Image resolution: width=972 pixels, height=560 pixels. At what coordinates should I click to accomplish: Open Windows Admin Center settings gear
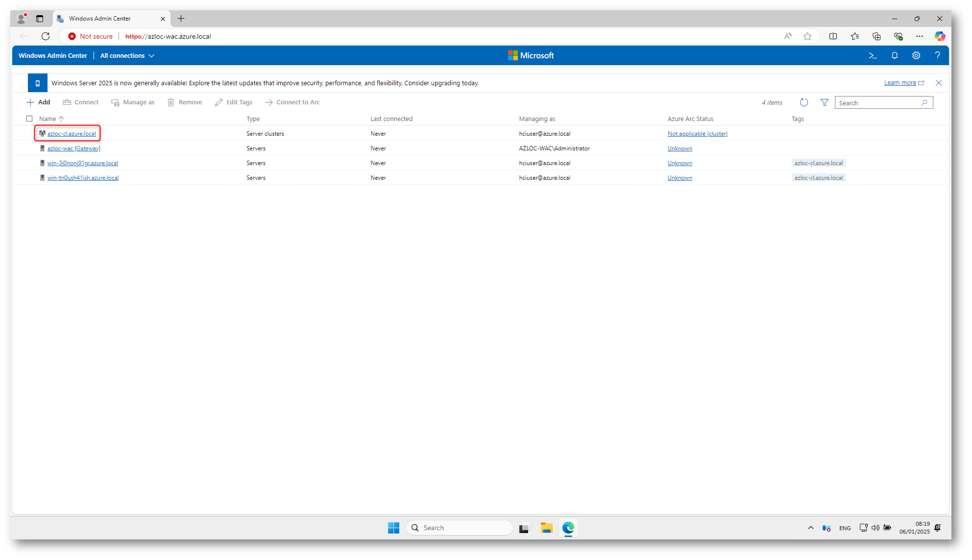tap(916, 55)
